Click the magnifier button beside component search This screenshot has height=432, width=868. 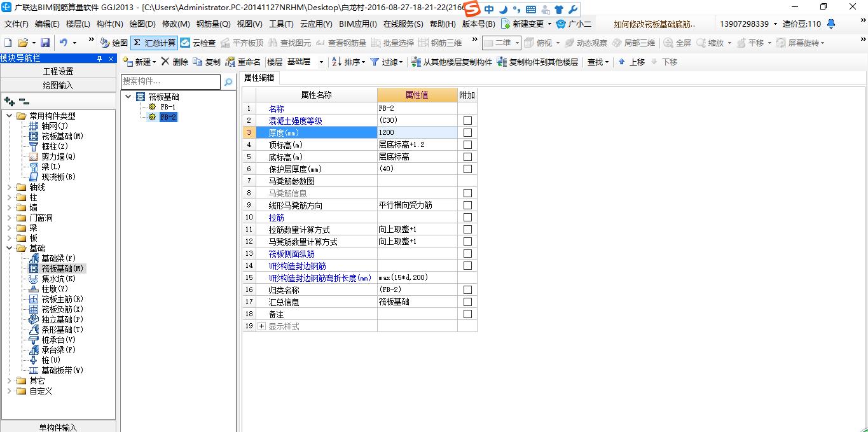[228, 82]
